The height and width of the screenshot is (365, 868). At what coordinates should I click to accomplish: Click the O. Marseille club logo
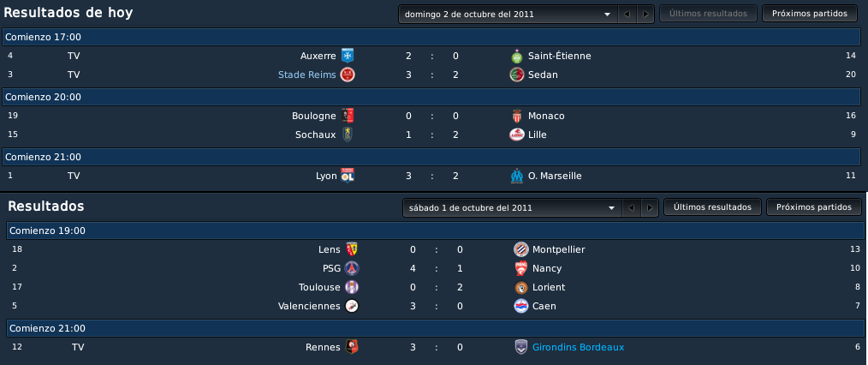tap(516, 176)
